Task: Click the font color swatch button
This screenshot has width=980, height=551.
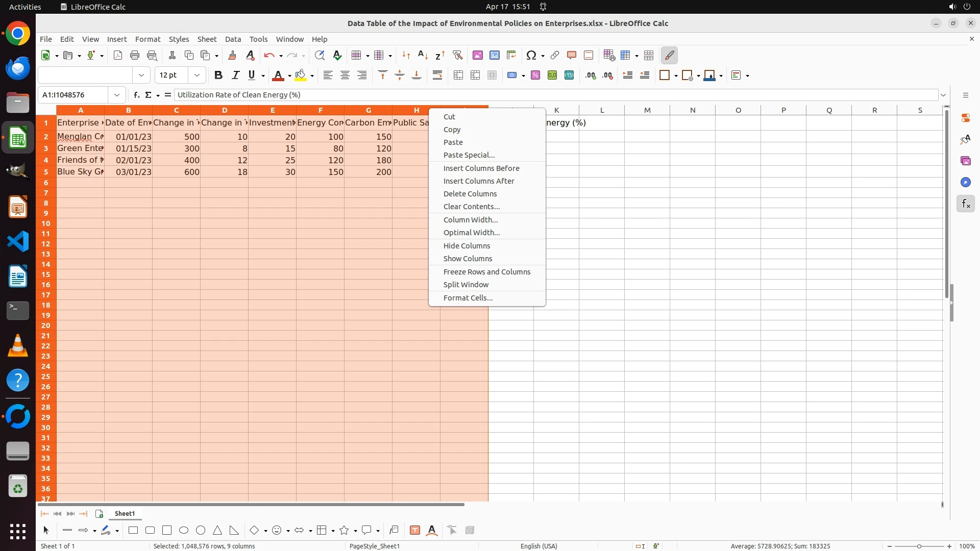Action: (x=278, y=75)
